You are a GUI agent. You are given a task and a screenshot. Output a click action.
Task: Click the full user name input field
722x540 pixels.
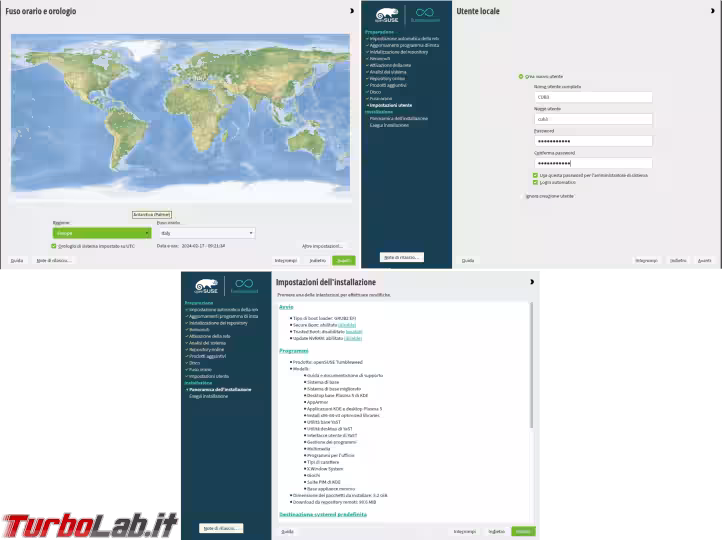pyautogui.click(x=593, y=97)
